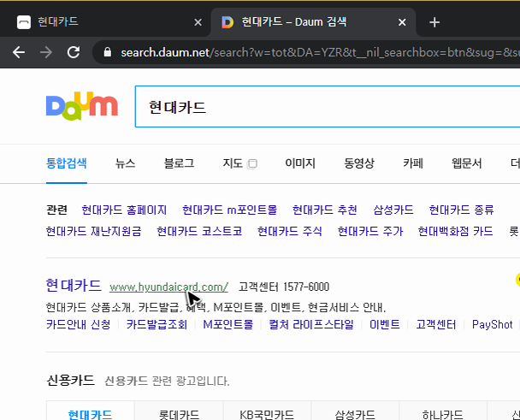Click the new-window icon beside 지도

coord(252,164)
